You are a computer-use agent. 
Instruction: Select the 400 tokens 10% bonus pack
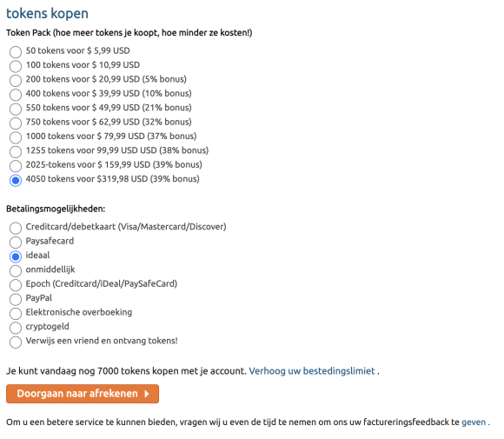coord(16,95)
